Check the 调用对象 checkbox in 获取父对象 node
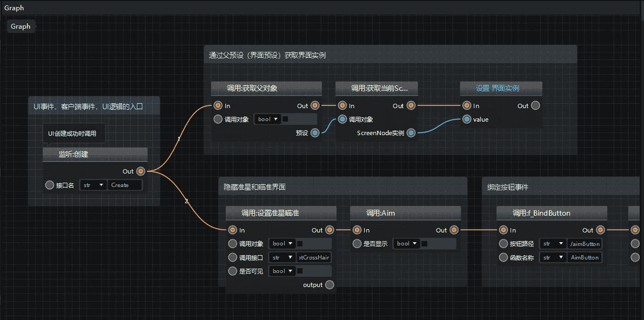The image size is (644, 320). click(285, 119)
